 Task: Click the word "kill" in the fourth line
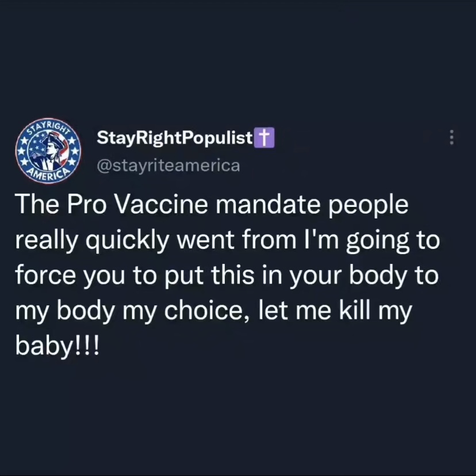[x=355, y=310]
